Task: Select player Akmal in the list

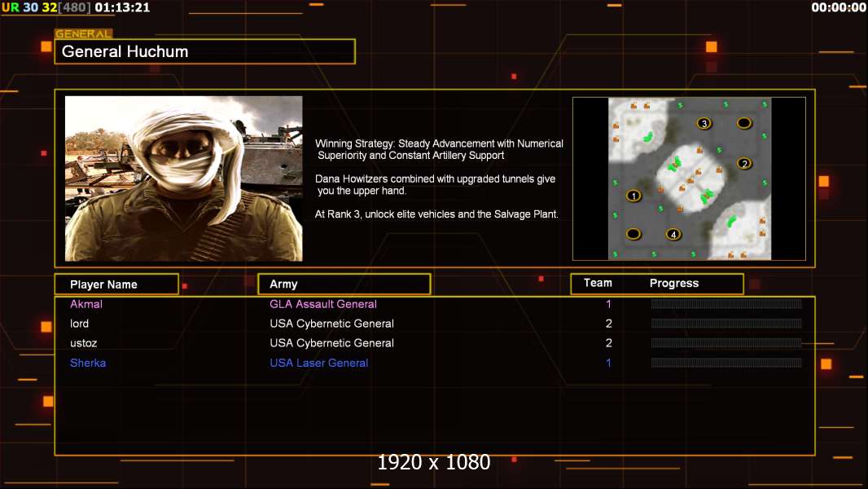Action: click(85, 304)
